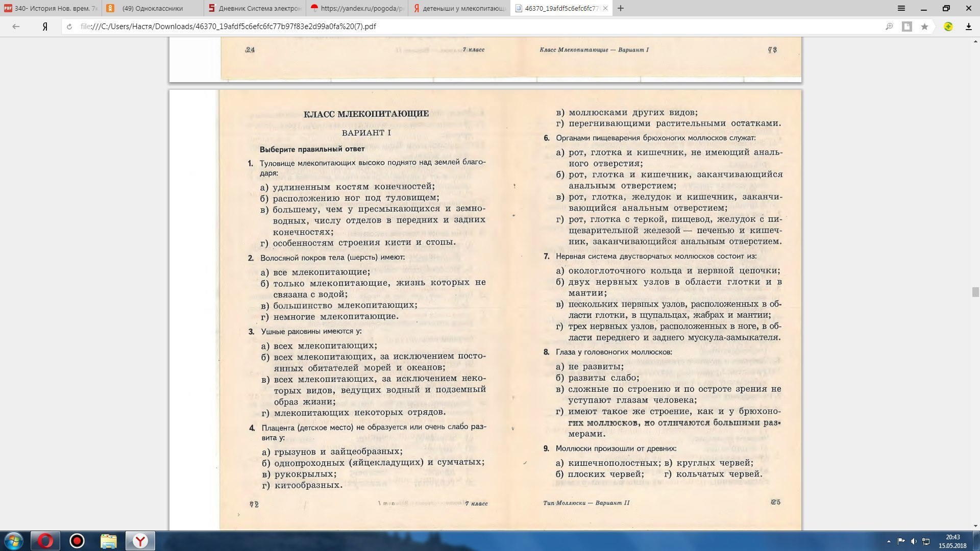
Task: Click answer "а) грызунов и зайцеобразных;"
Action: pyautogui.click(x=332, y=452)
